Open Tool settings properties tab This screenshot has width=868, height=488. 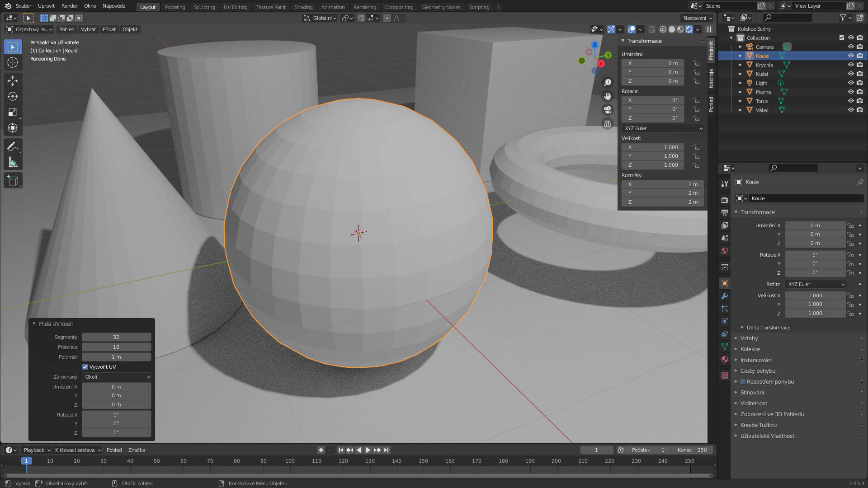[725, 184]
